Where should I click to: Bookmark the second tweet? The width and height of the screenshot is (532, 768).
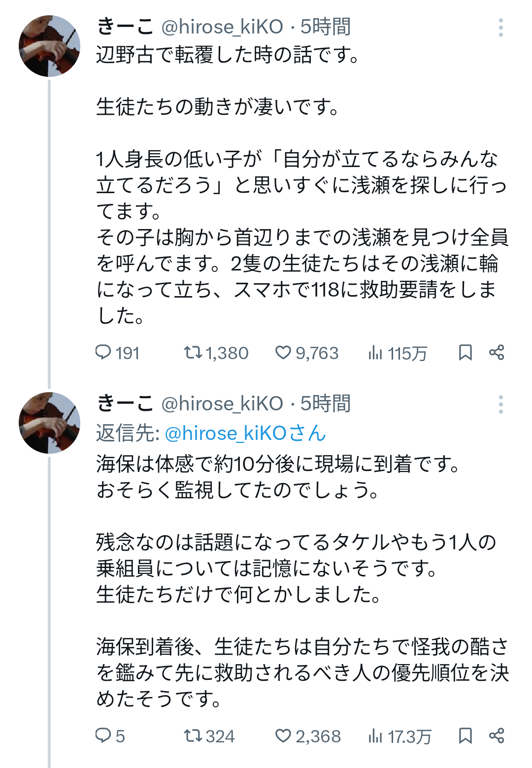coord(465,736)
